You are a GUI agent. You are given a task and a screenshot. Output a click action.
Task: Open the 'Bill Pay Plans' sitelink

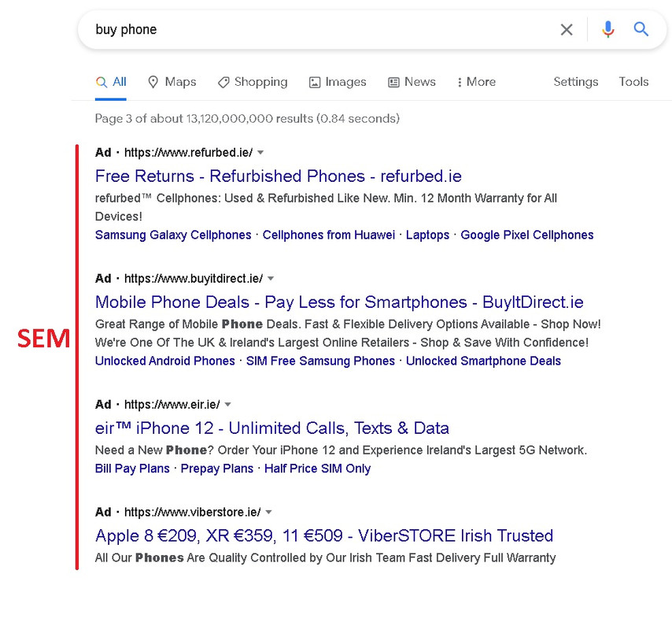coord(132,469)
